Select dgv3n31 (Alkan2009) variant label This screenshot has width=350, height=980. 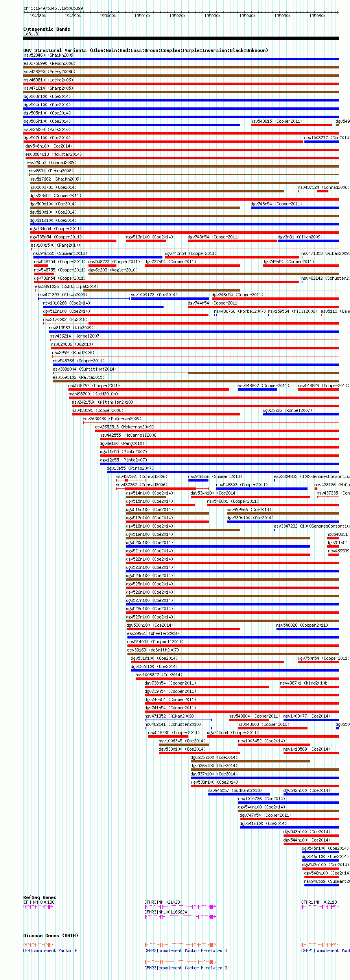tap(300, 237)
